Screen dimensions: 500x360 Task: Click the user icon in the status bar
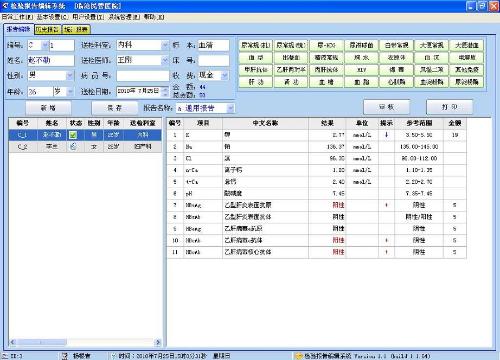click(65, 356)
